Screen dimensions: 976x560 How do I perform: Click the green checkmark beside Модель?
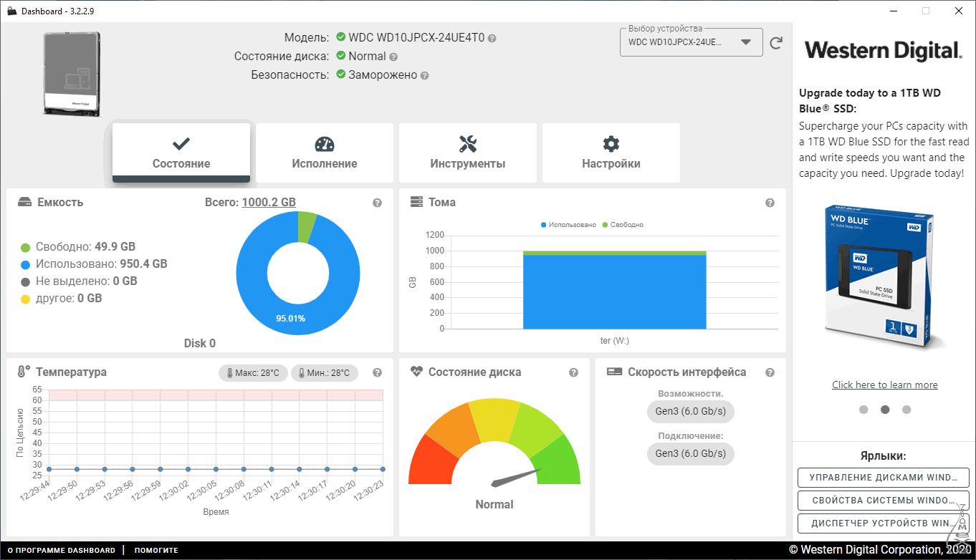coord(341,37)
